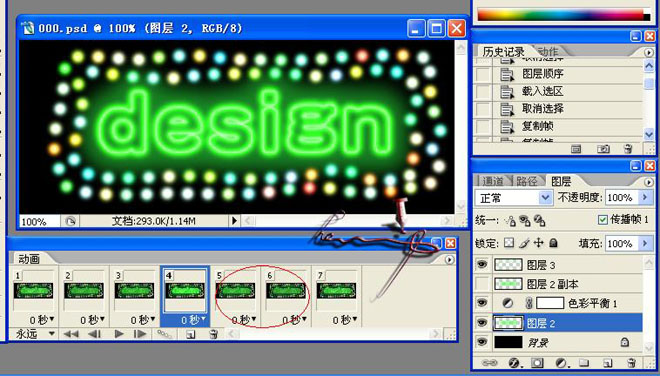Switch to the 通道 tab
The width and height of the screenshot is (660, 376).
point(492,181)
